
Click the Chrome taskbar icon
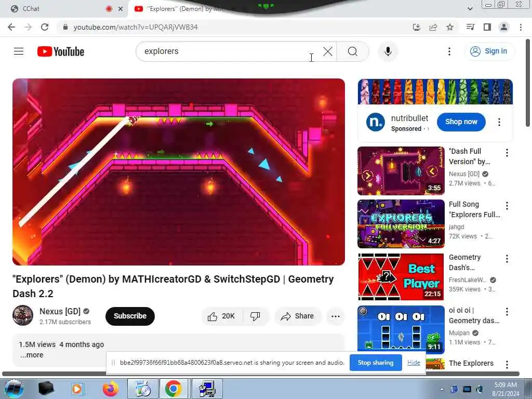(174, 389)
